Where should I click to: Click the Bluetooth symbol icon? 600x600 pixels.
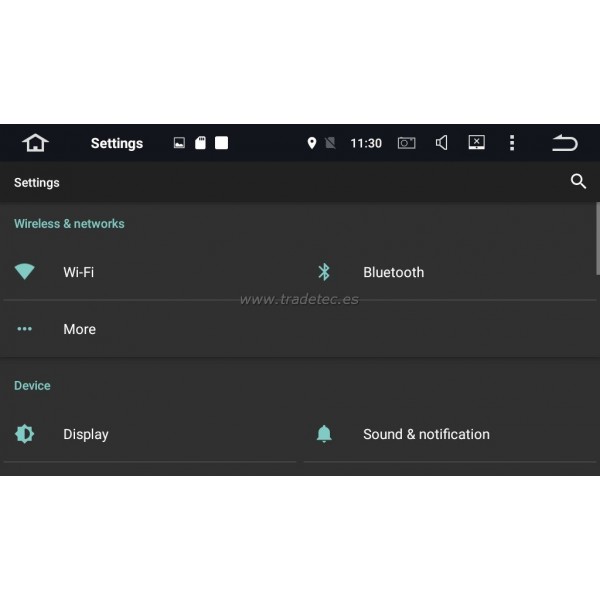click(324, 272)
